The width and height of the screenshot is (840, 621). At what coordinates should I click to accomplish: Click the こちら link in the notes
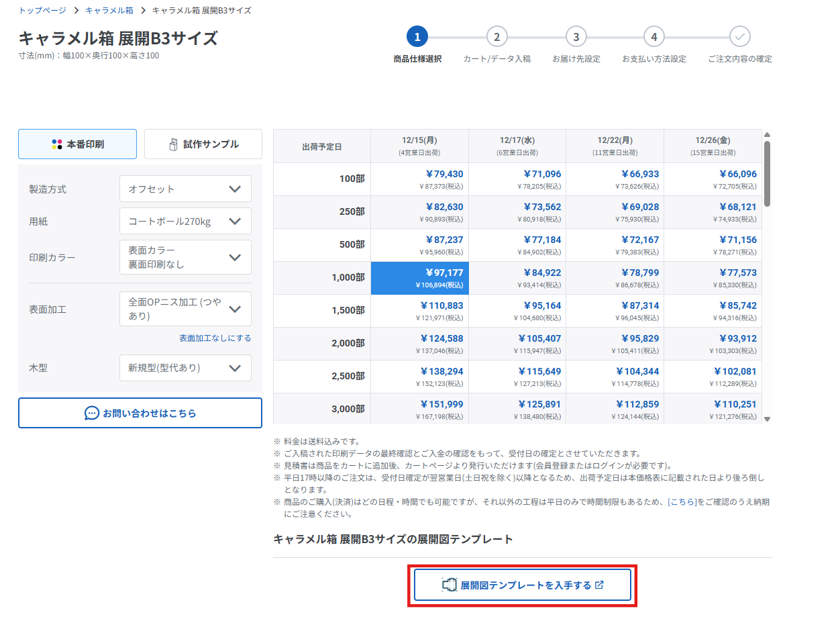point(682,502)
